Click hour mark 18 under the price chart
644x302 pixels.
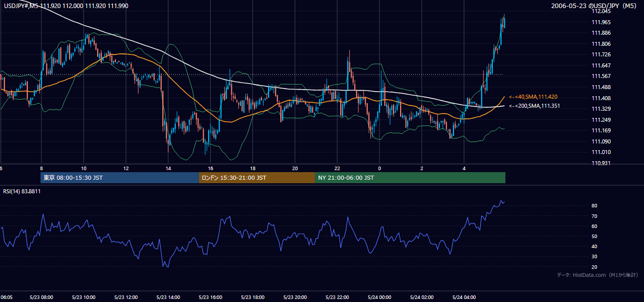252,169
